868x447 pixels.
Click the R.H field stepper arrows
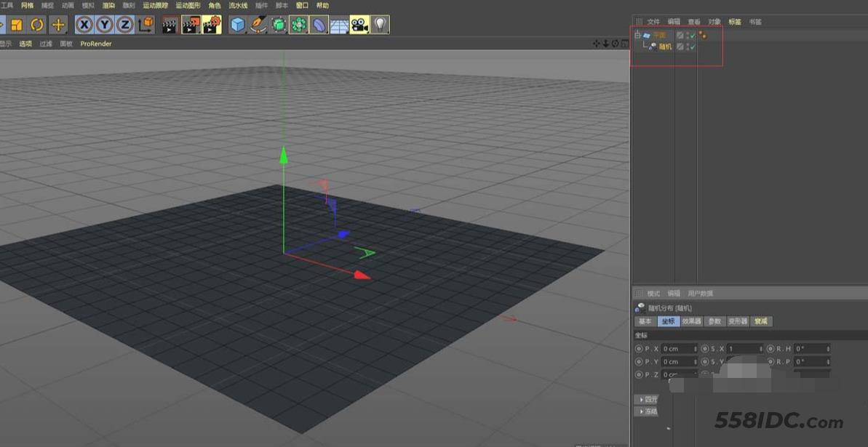[828, 349]
